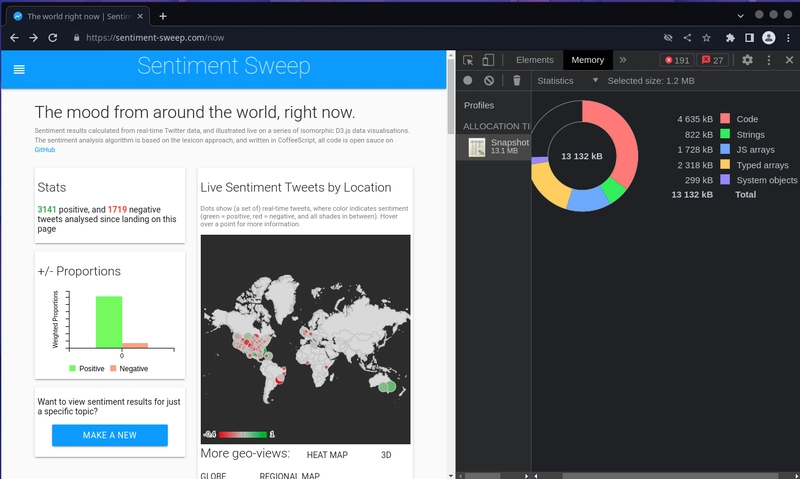Show more DevTools tabs
Viewport: 800px width, 479px height.
point(623,60)
